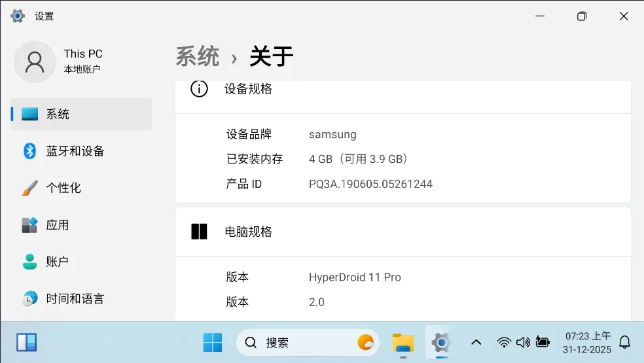This screenshot has height=363, width=644.
Task: Click the 设备品牌 label
Action: pyautogui.click(x=249, y=134)
